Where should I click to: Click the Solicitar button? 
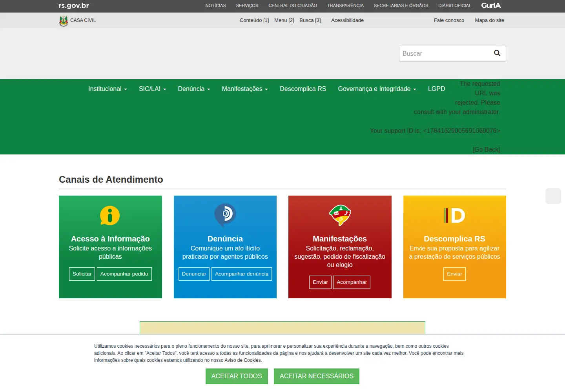click(82, 274)
